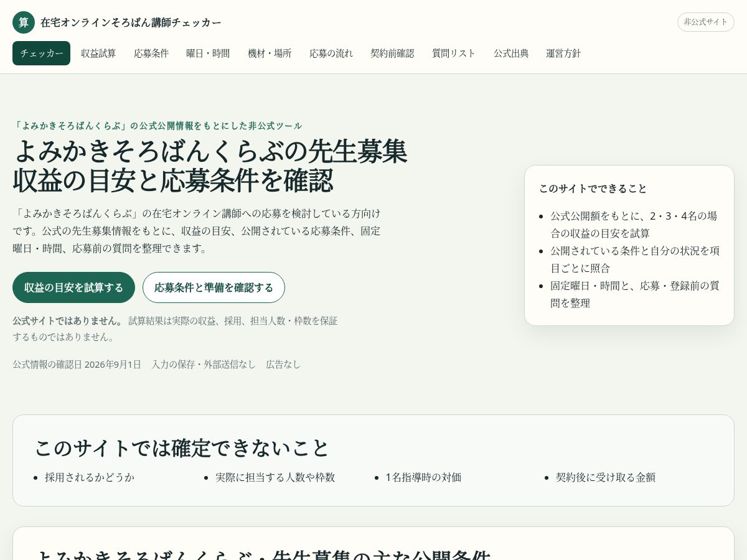Click the tagline 公式公開情報をもとにした非公式ツール
747x560 pixels.
click(x=220, y=126)
